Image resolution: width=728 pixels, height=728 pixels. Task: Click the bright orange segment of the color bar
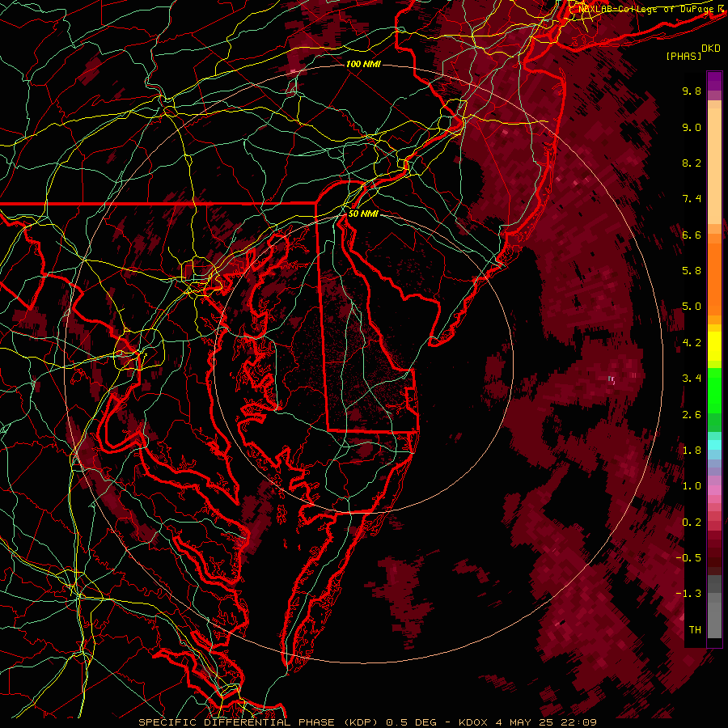coord(714,278)
